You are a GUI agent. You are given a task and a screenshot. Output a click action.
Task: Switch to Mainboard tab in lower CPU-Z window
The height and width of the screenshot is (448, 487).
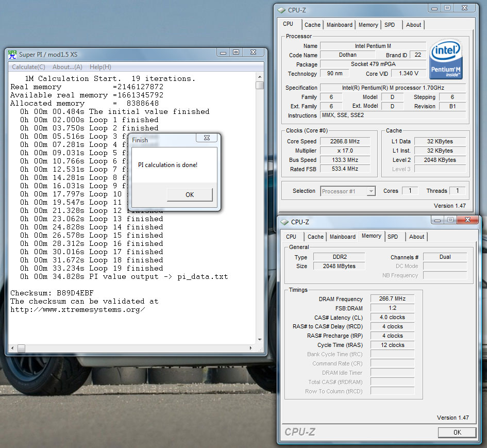[x=343, y=237]
